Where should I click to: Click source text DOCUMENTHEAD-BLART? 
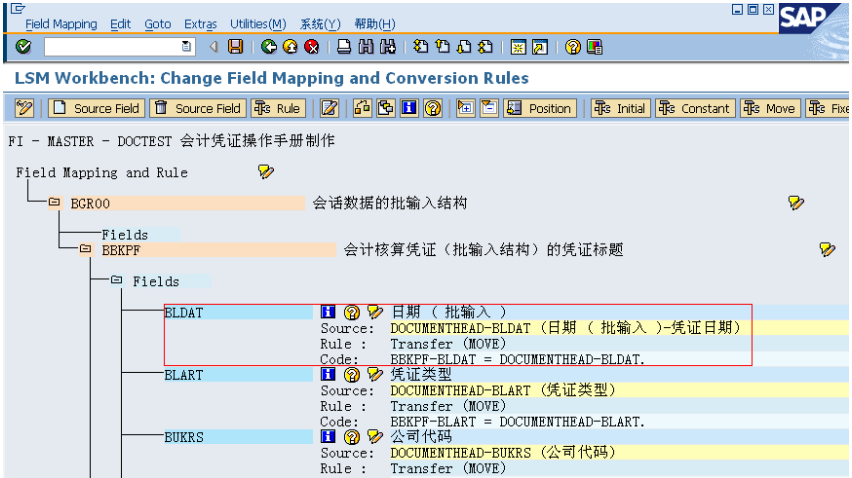[460, 391]
